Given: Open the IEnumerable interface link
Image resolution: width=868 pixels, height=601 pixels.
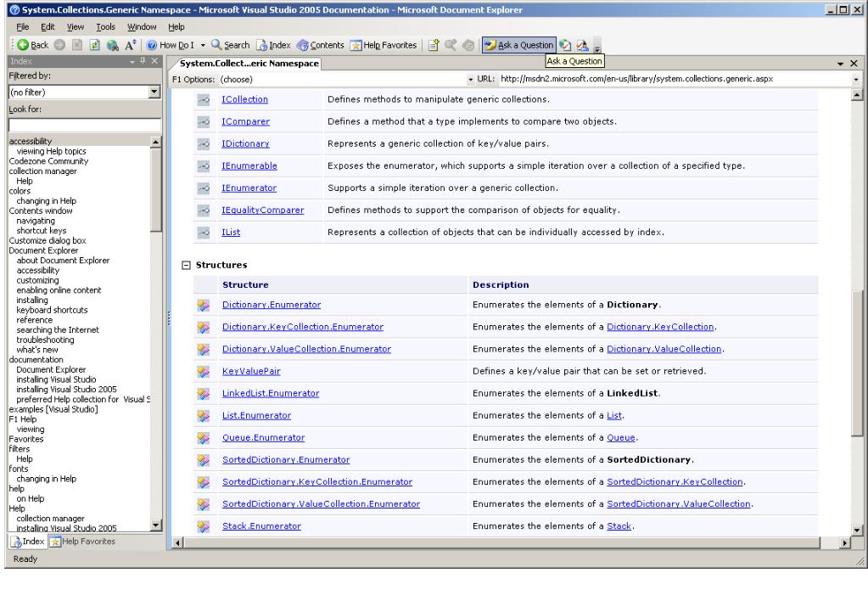Looking at the screenshot, I should coord(249,166).
